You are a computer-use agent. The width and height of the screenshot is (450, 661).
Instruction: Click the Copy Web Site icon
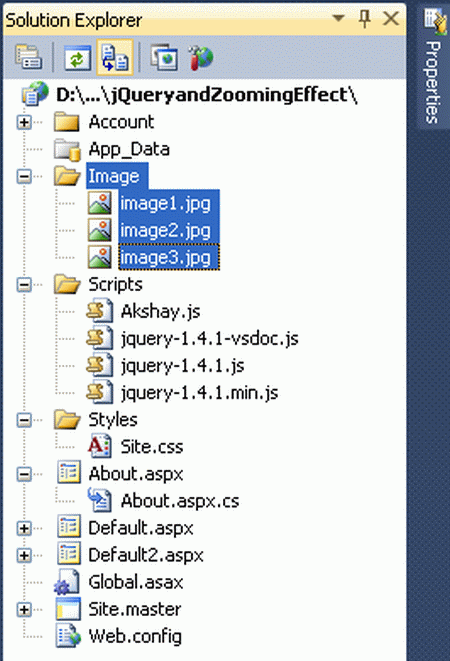click(164, 57)
